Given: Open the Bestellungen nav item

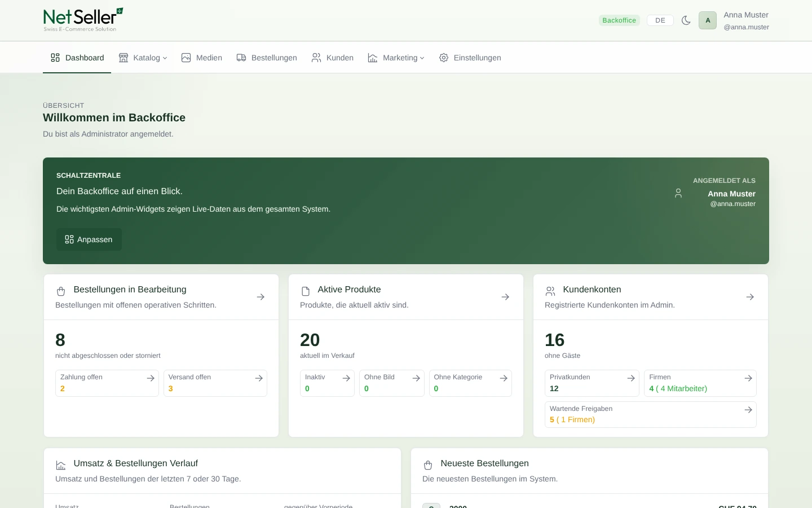Looking at the screenshot, I should pos(267,58).
